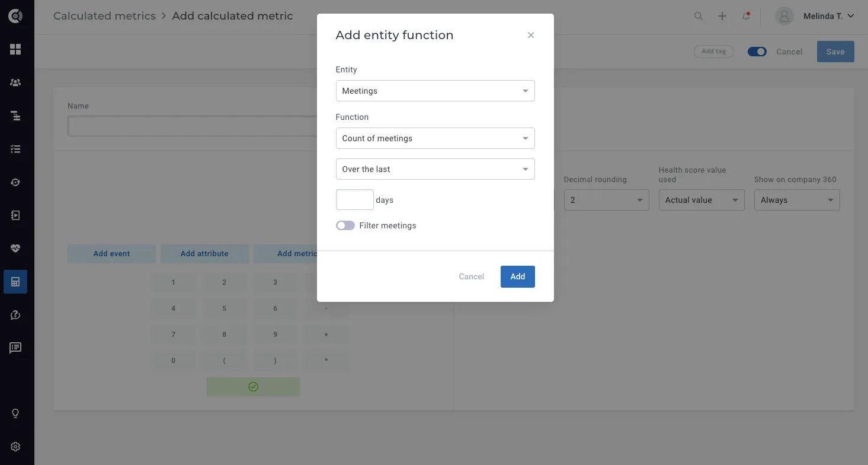The height and width of the screenshot is (465, 868).
Task: Click the Save button in header
Action: [835, 52]
